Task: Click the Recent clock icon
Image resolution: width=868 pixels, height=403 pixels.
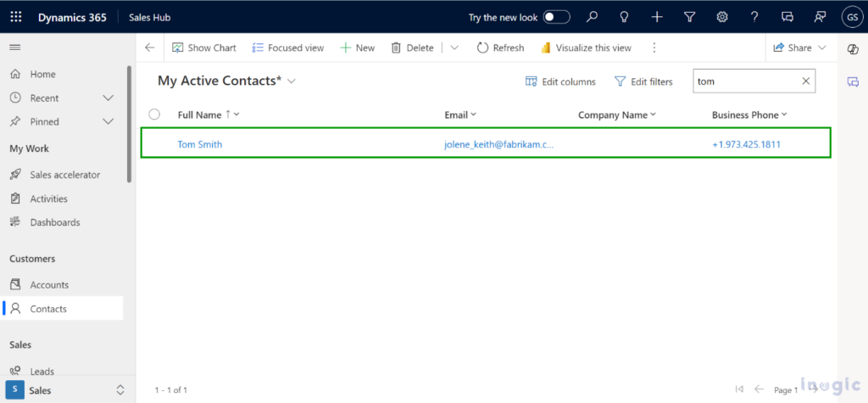Action: [15, 98]
